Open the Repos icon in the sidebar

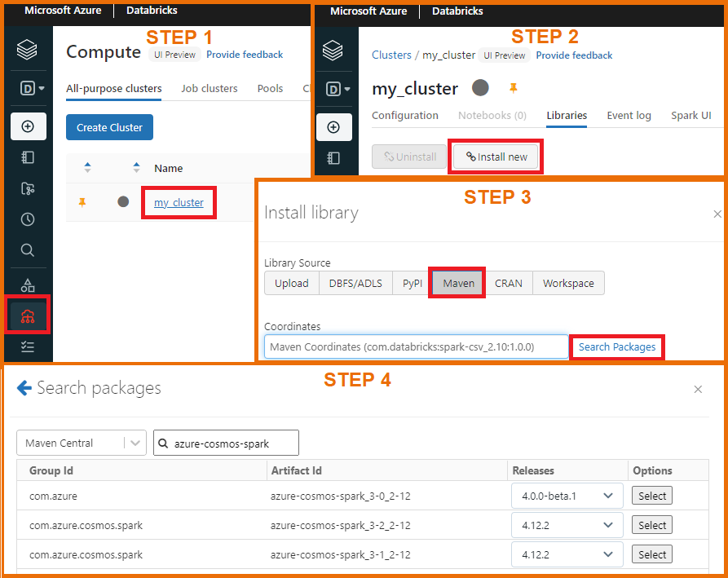28,188
